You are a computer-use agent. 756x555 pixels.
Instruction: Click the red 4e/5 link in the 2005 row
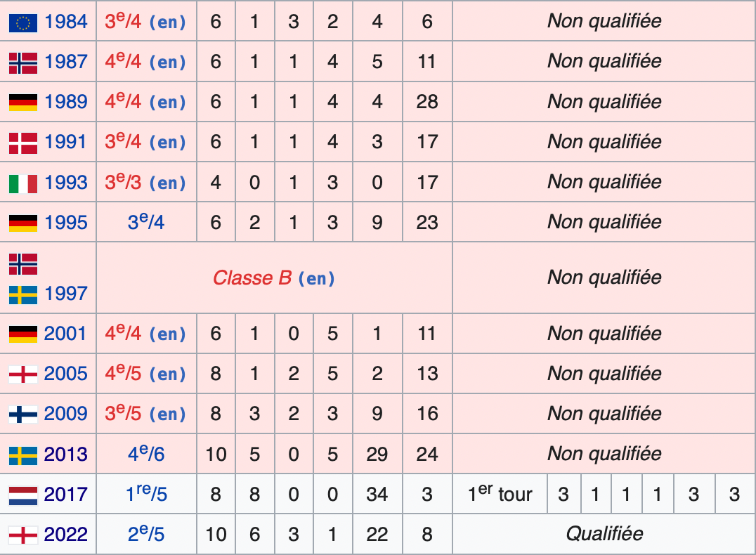[x=124, y=373]
